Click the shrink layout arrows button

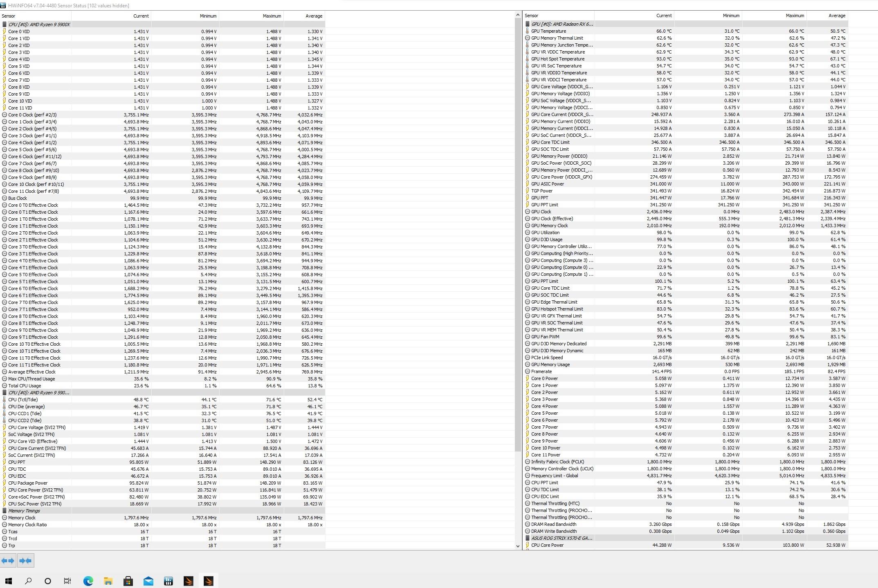pyautogui.click(x=25, y=561)
